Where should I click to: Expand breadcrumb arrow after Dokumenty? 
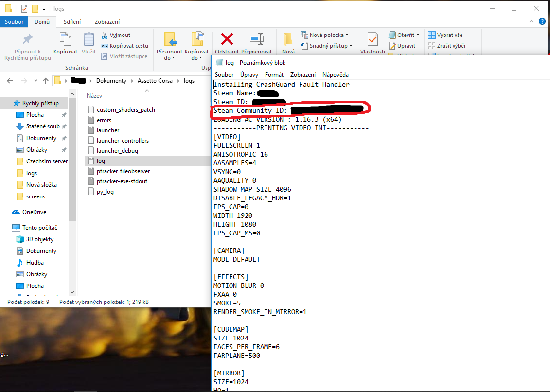tap(132, 81)
